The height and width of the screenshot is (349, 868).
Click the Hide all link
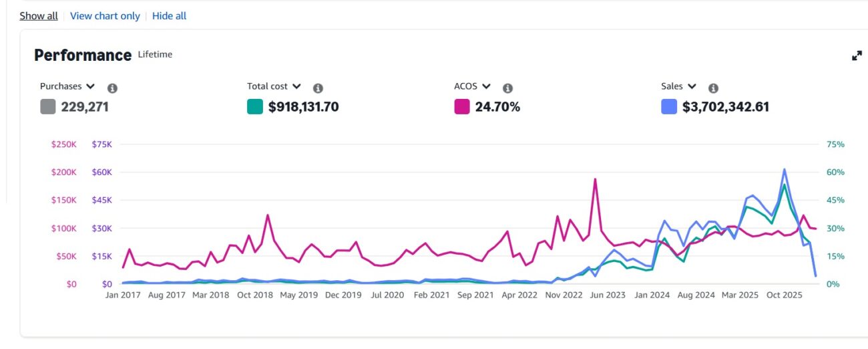(x=169, y=15)
